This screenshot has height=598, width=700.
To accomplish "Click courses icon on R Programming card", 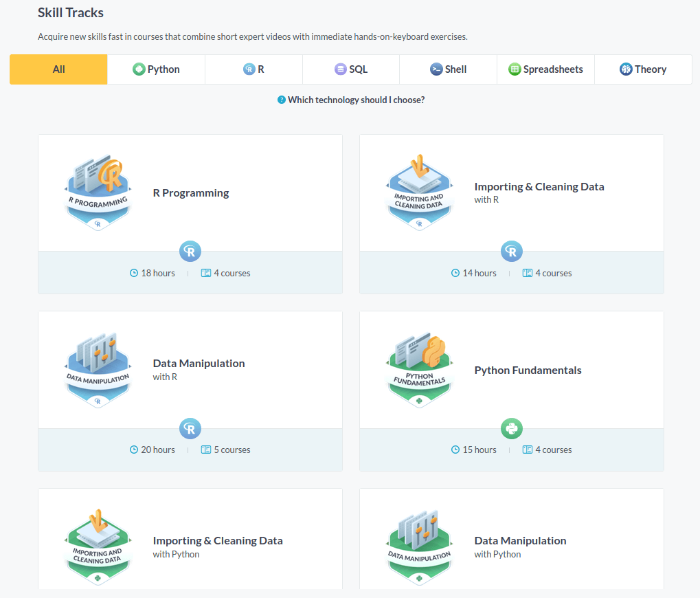I will click(206, 273).
